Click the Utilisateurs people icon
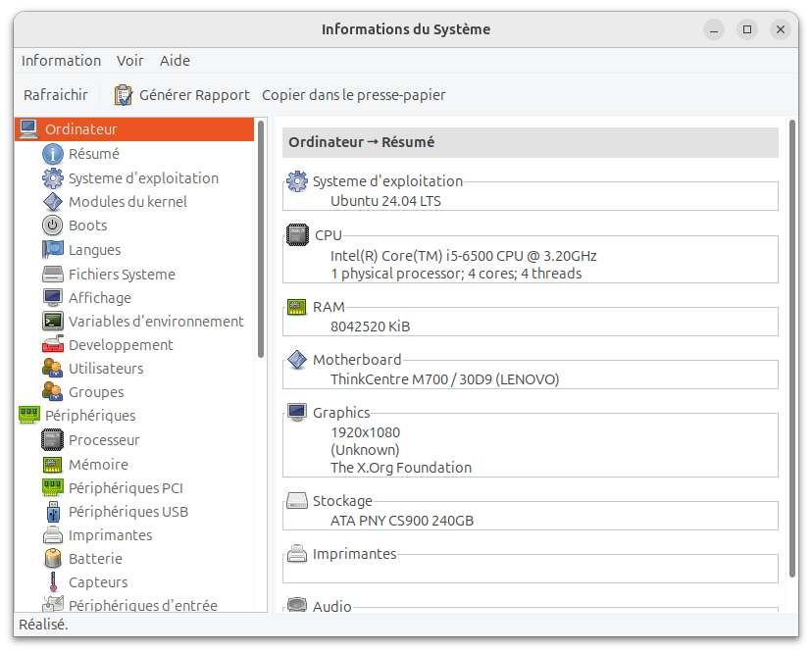 (x=52, y=369)
